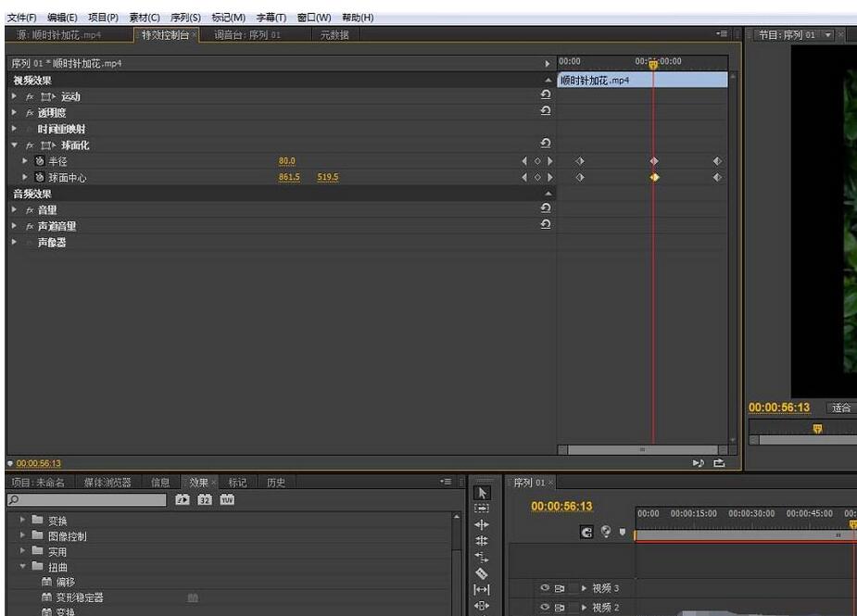The width and height of the screenshot is (857, 616).
Task: Toggle the 球面中心 stopwatch animation
Action: (39, 177)
